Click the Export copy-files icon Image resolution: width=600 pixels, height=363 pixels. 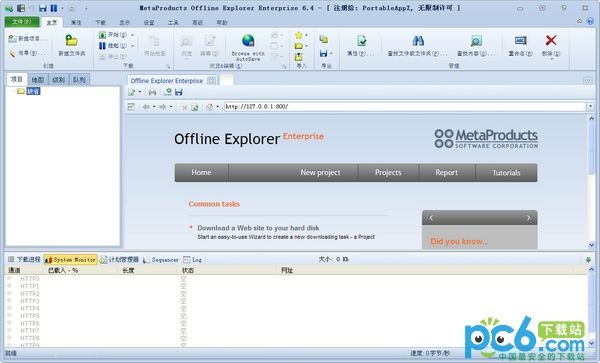(324, 39)
